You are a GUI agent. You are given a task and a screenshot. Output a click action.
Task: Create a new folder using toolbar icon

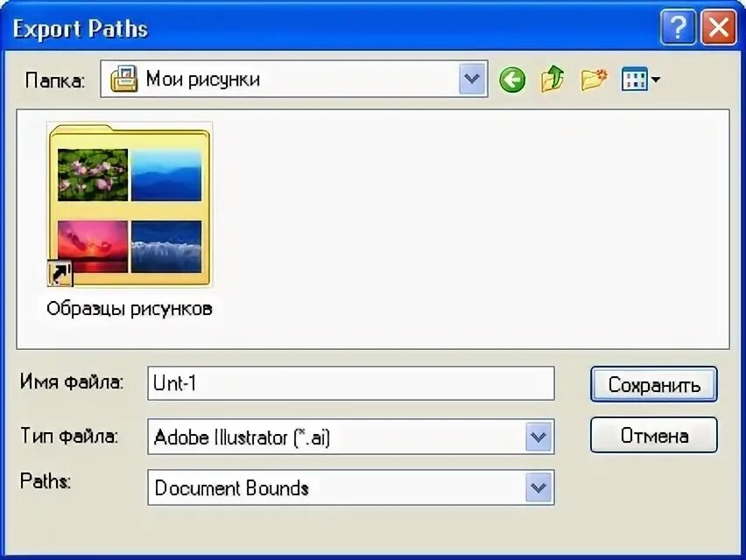[594, 79]
